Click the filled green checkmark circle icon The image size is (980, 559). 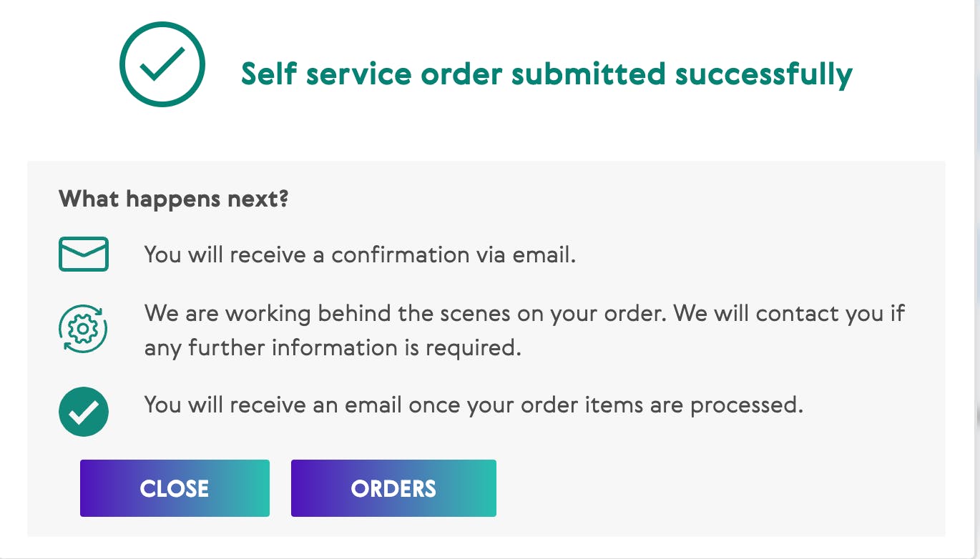84,412
